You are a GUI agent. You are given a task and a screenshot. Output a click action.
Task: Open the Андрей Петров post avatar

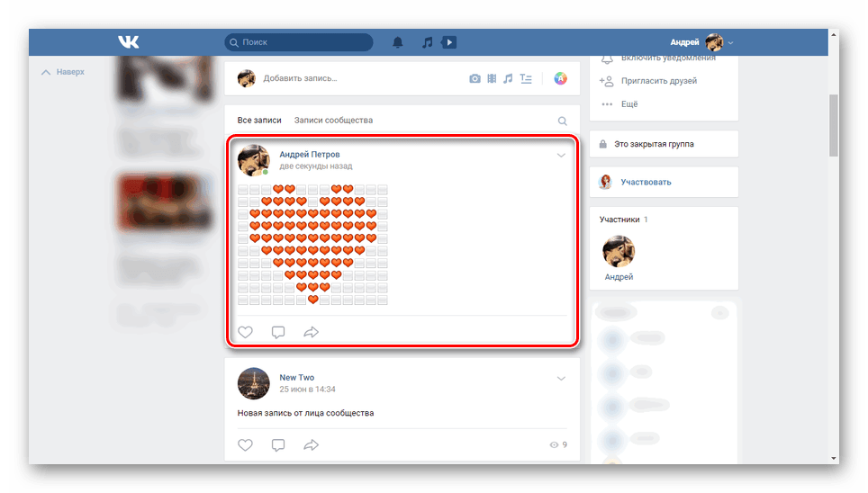[x=254, y=160]
